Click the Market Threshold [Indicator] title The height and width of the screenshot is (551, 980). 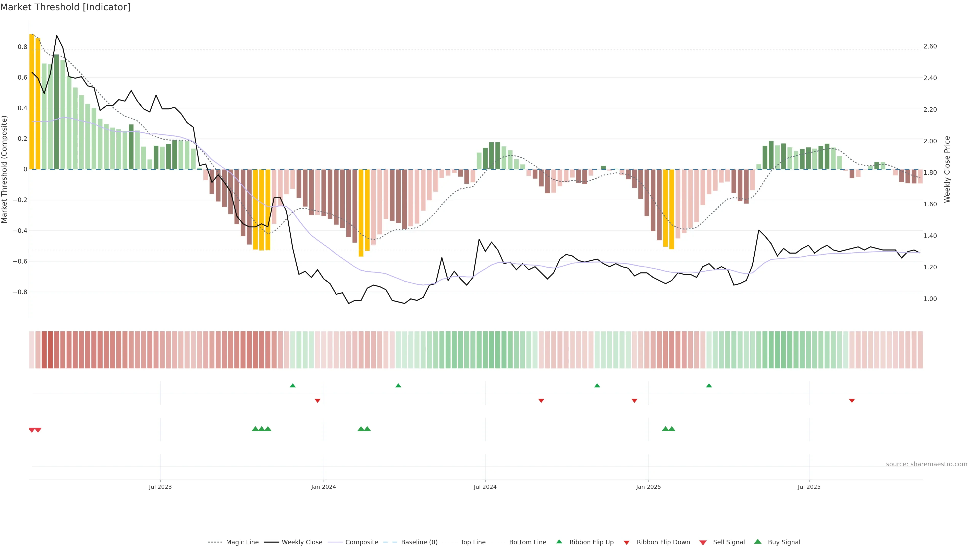(65, 7)
